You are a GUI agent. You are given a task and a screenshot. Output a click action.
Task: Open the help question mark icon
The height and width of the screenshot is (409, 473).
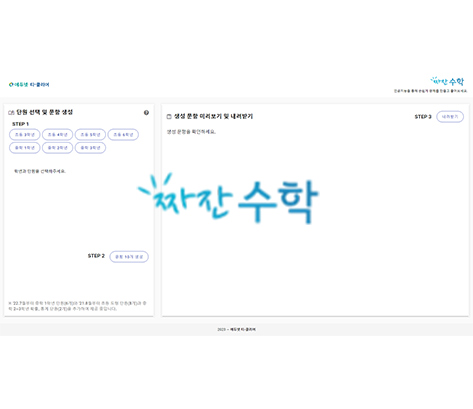tap(146, 113)
